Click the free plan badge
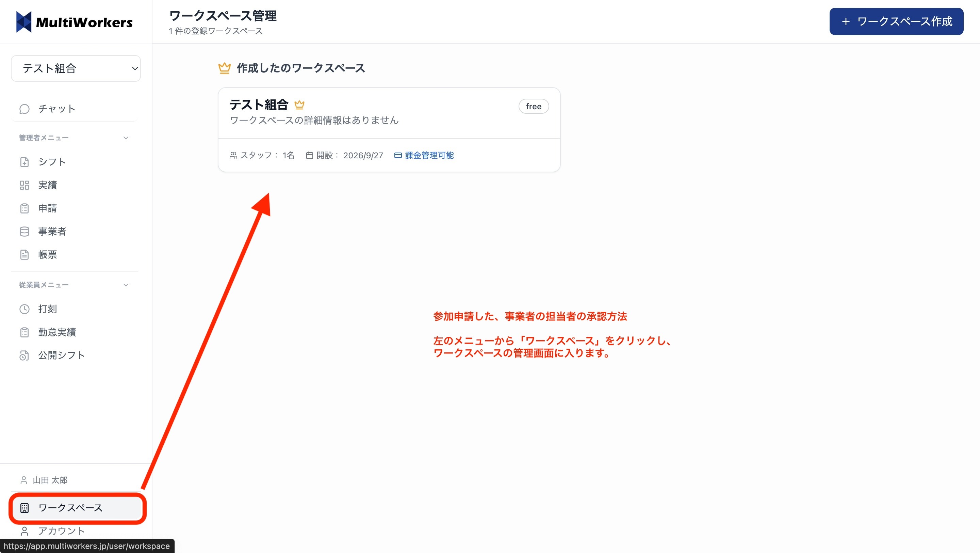Screen dimensions: 980x553 coord(533,107)
